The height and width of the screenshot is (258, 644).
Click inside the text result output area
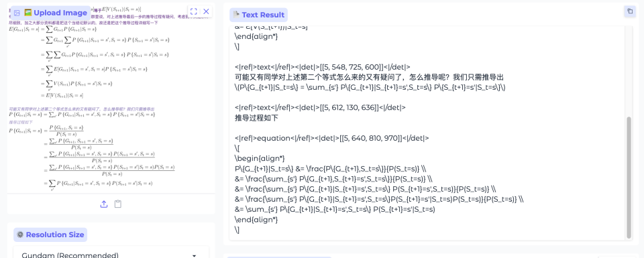(x=427, y=133)
